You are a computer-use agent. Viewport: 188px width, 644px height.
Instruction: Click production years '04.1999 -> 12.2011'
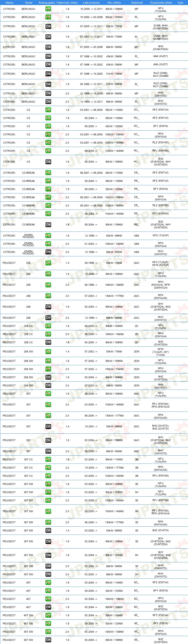coord(91,84)
